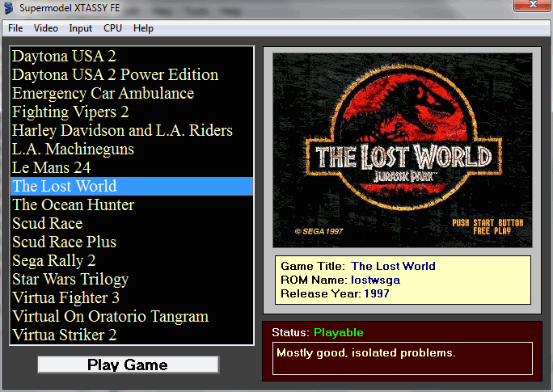Select Daytona USA 2 Power Edition
The height and width of the screenshot is (392, 553).
click(x=132, y=74)
